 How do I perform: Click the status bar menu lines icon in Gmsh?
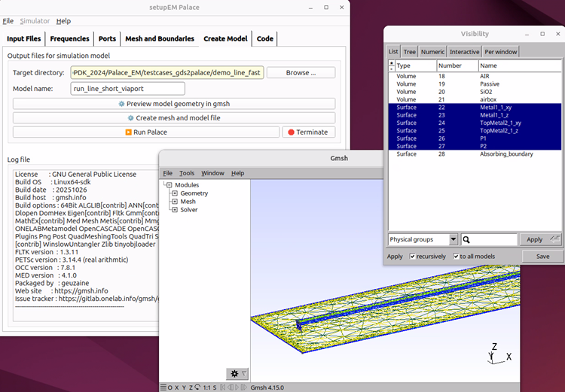(163, 387)
